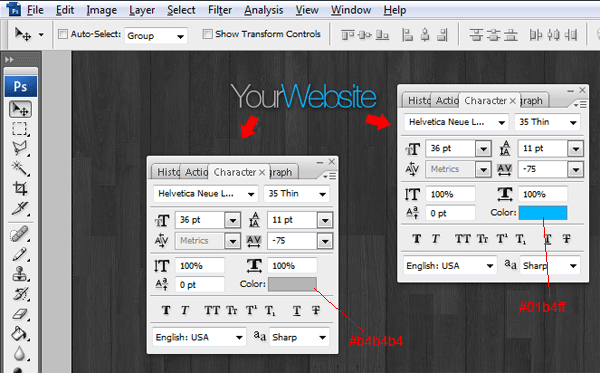The height and width of the screenshot is (373, 600).
Task: Select the Magic Wand tool
Action: 20,168
